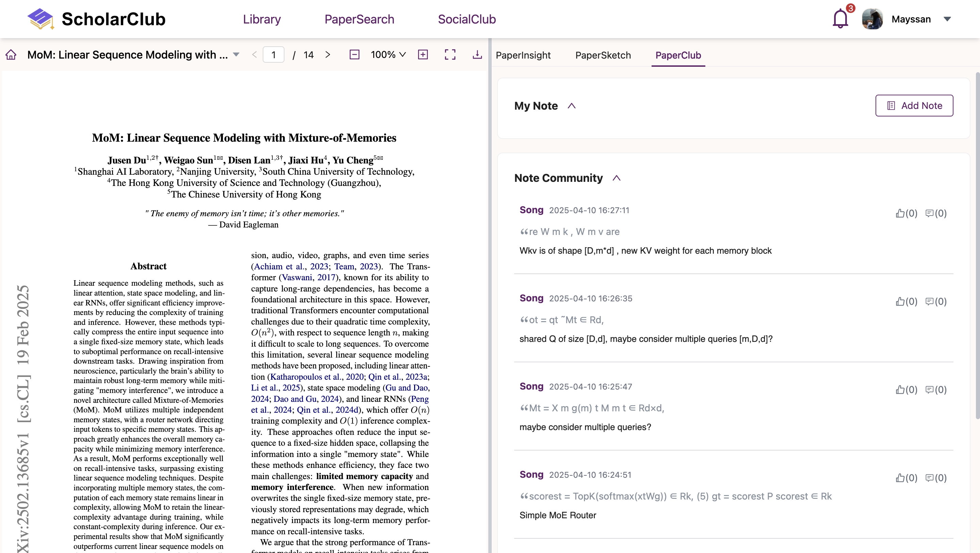This screenshot has height=553, width=980.
Task: Open the Mayssan account dropdown
Action: pos(947,19)
